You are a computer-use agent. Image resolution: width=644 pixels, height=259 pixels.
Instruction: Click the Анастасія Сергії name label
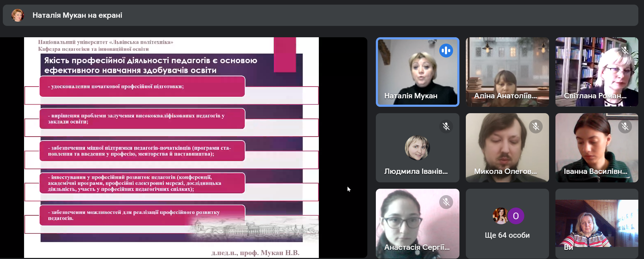(x=417, y=247)
